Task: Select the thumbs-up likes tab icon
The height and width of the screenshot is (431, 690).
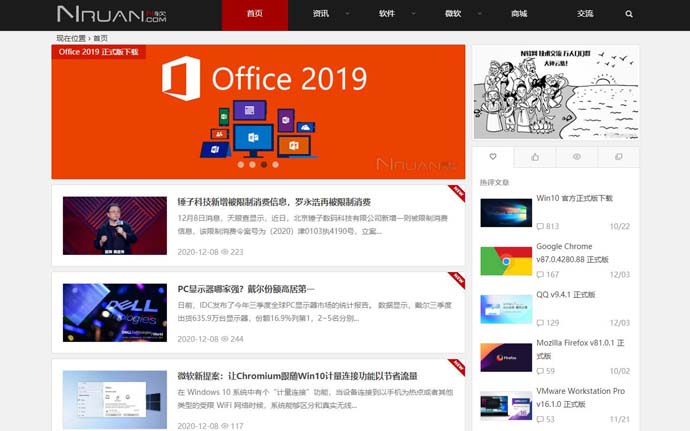Action: pos(535,157)
